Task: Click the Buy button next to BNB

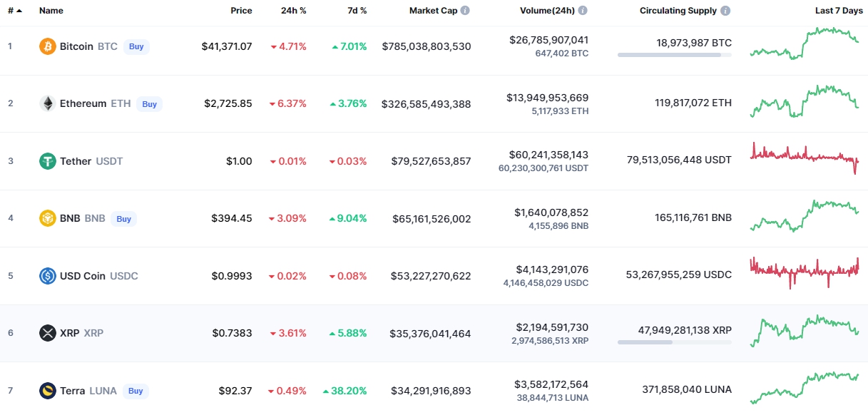Action: point(124,219)
